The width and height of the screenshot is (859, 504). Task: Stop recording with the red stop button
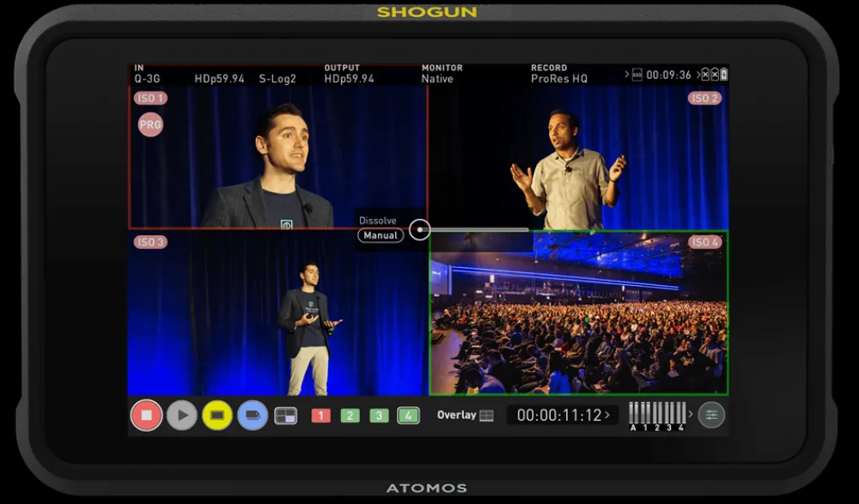coord(146,416)
